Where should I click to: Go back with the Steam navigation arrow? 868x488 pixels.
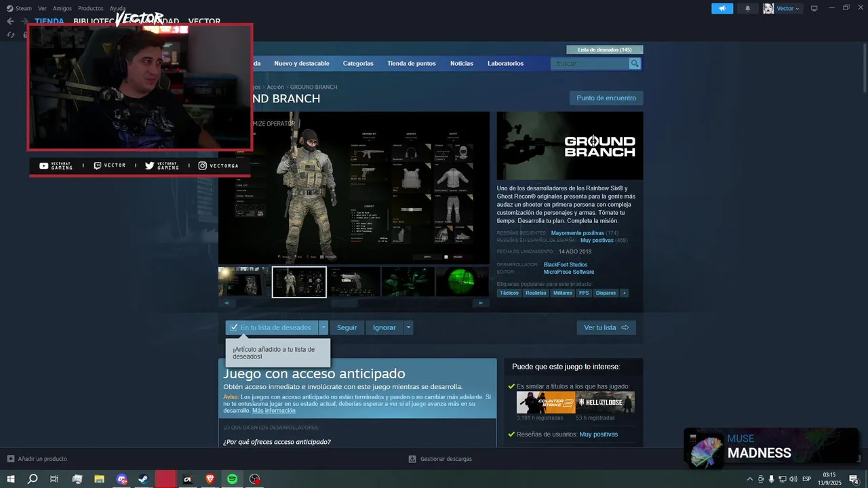coord(10,21)
